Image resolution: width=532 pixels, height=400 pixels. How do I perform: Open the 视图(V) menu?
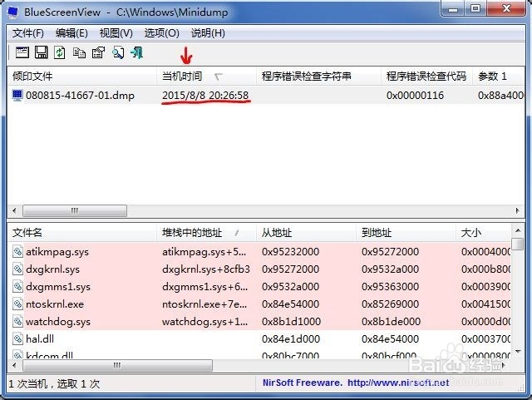(116, 33)
